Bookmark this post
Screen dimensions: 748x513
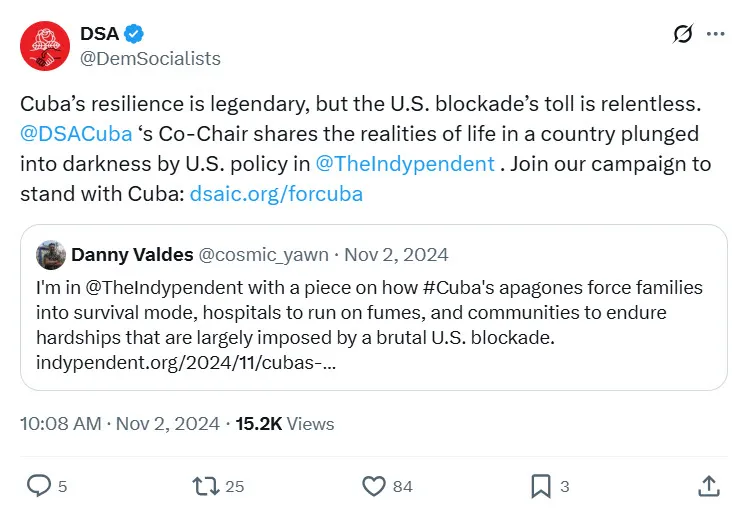pyautogui.click(x=540, y=486)
